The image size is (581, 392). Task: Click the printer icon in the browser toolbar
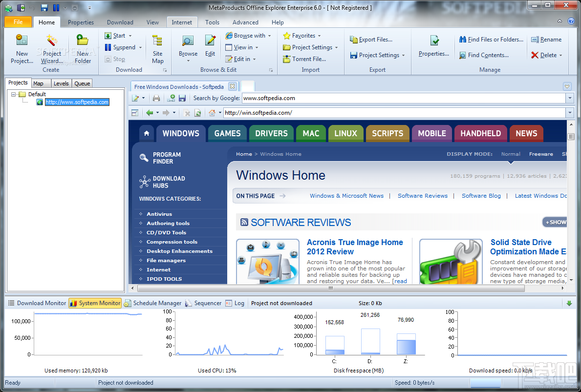156,98
